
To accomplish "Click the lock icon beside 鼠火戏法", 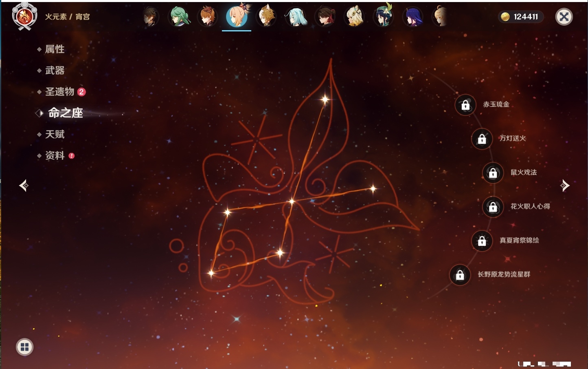I will pos(493,173).
